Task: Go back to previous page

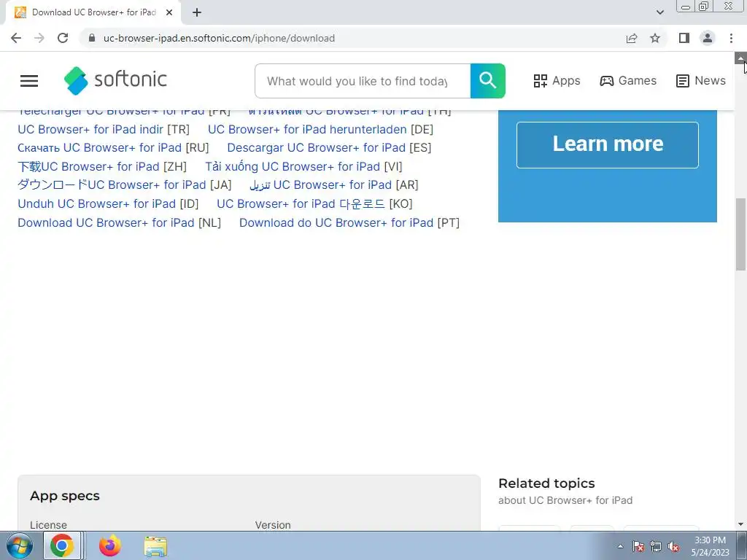Action: [16, 38]
